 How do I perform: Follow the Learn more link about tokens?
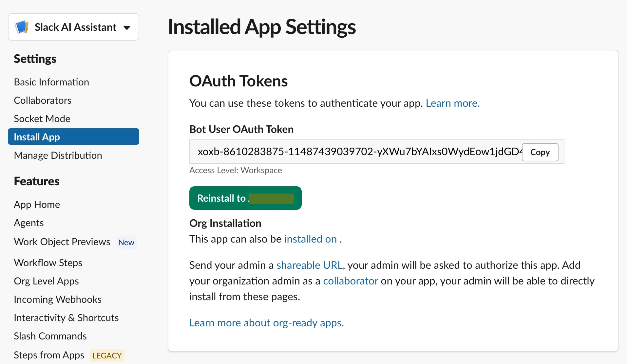click(453, 103)
